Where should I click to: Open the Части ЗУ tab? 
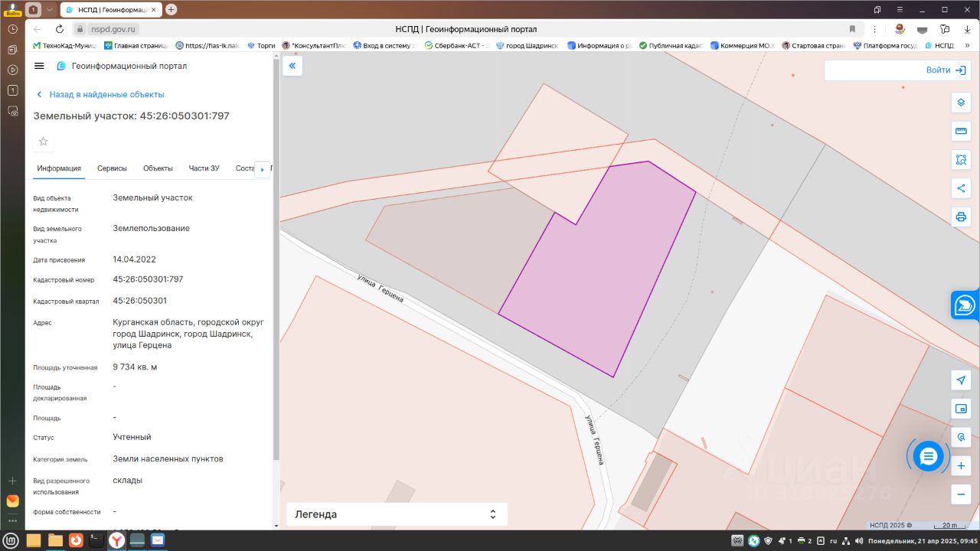pos(204,168)
